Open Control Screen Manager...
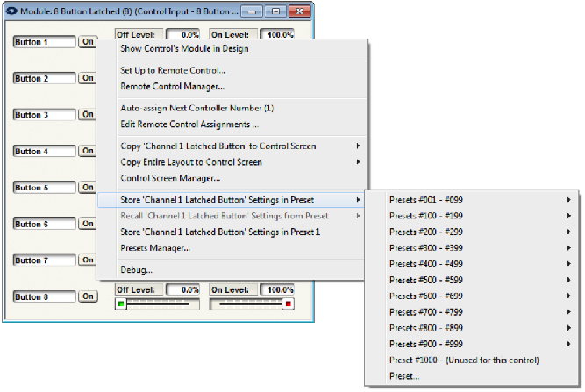Viewport: 585px width, 392px height. click(x=232, y=178)
